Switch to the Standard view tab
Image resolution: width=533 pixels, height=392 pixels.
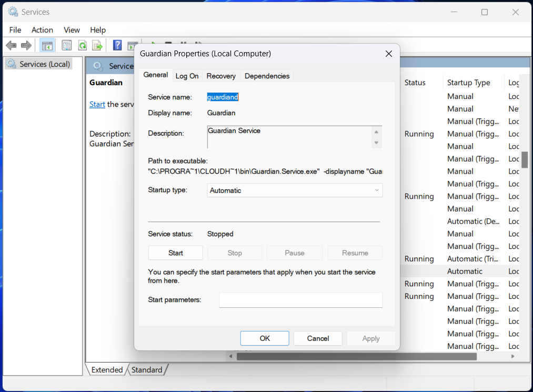[147, 369]
